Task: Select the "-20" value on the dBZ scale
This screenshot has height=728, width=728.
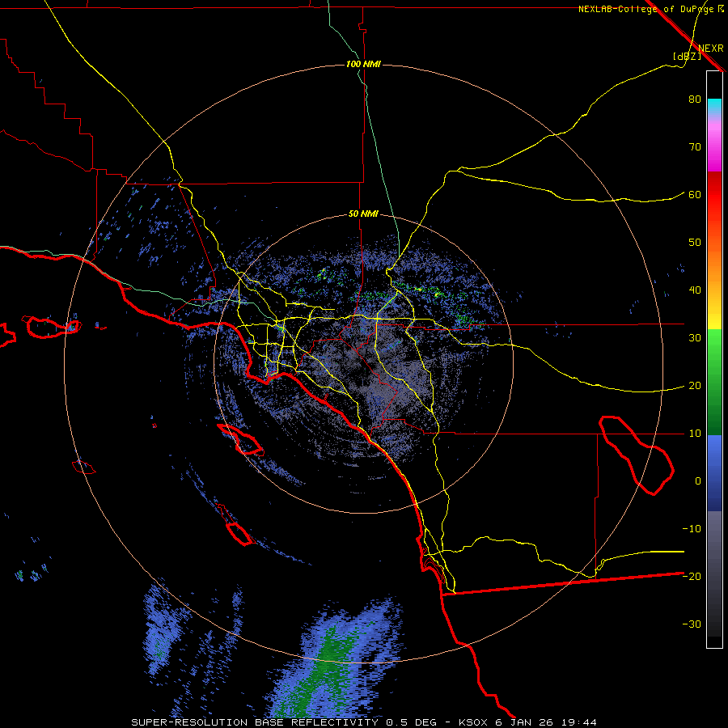Action: [x=692, y=576]
